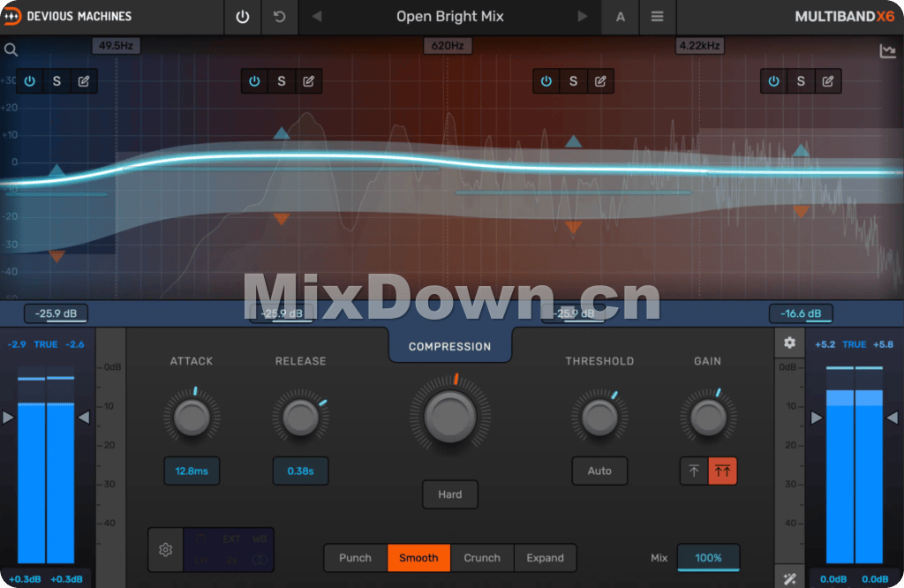
Task: Select the Smooth compression mode
Action: coord(418,558)
